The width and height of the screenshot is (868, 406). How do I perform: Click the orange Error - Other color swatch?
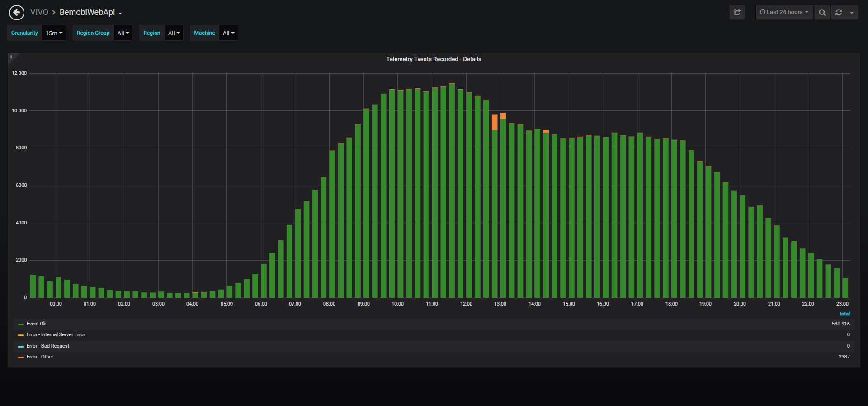tap(21, 357)
